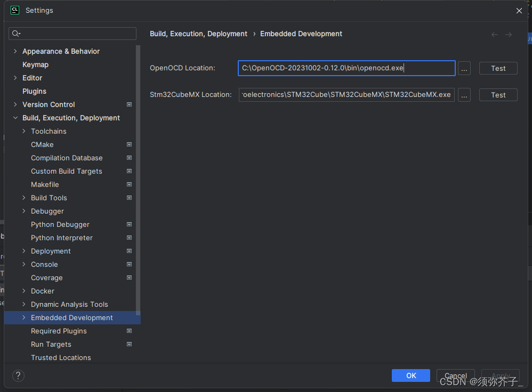Click the back navigation arrow

coord(494,34)
